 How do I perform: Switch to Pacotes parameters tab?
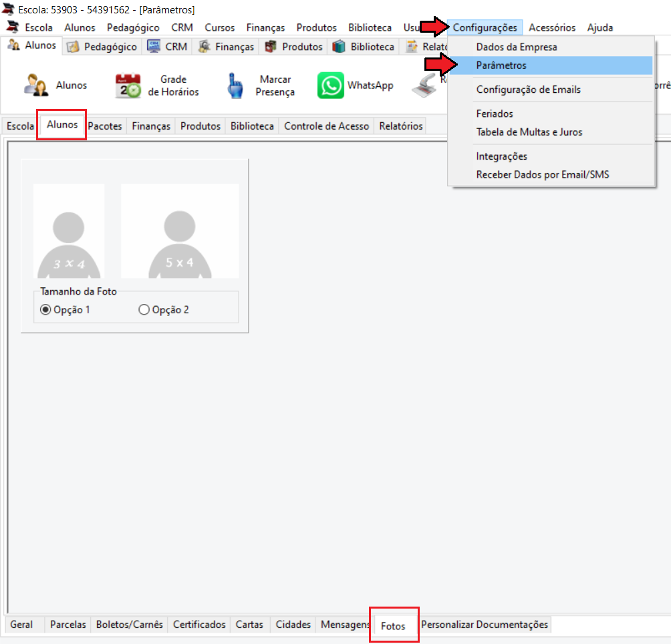[x=105, y=126]
